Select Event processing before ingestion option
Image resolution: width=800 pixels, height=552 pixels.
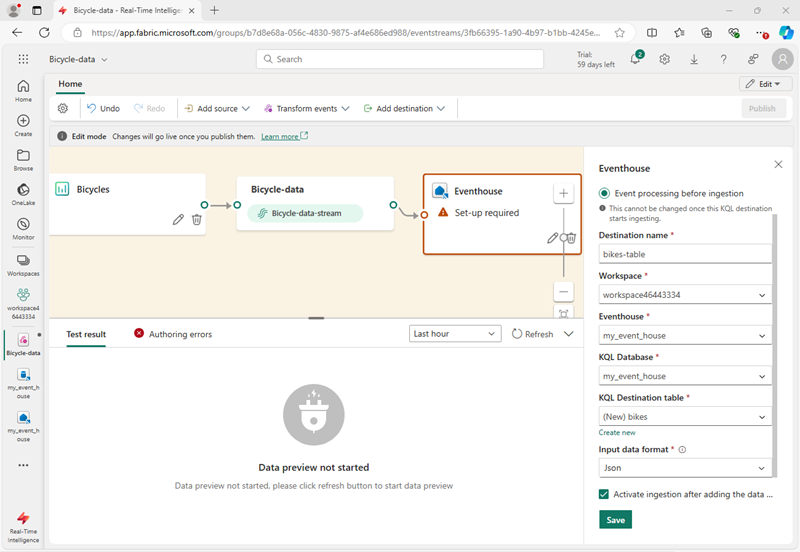pyautogui.click(x=605, y=193)
